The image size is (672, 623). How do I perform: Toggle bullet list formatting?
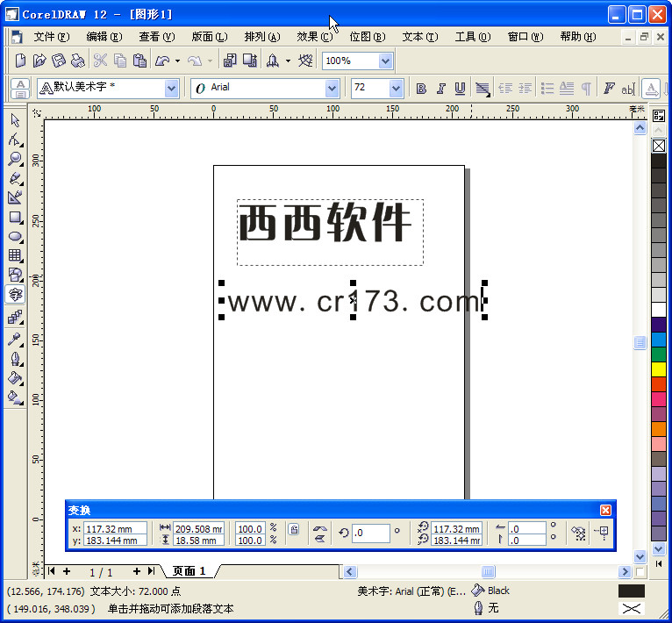[547, 89]
